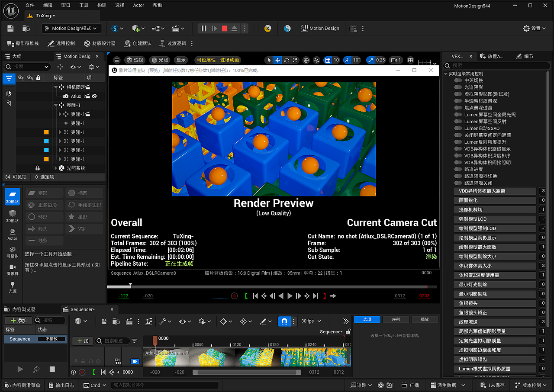
Task: Collapse the 实时渲染常用控制 section
Action: click(x=446, y=74)
